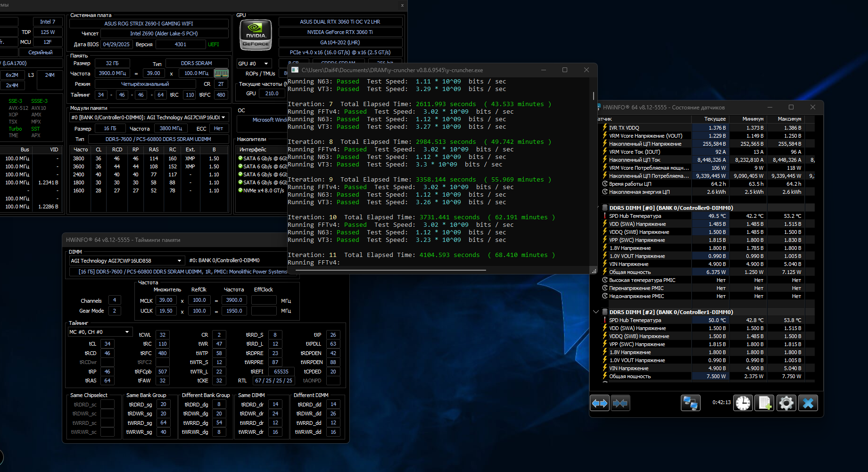Open remote monitoring via the two-monitors icon
Viewport: 868px width, 472px height.
[x=691, y=403]
